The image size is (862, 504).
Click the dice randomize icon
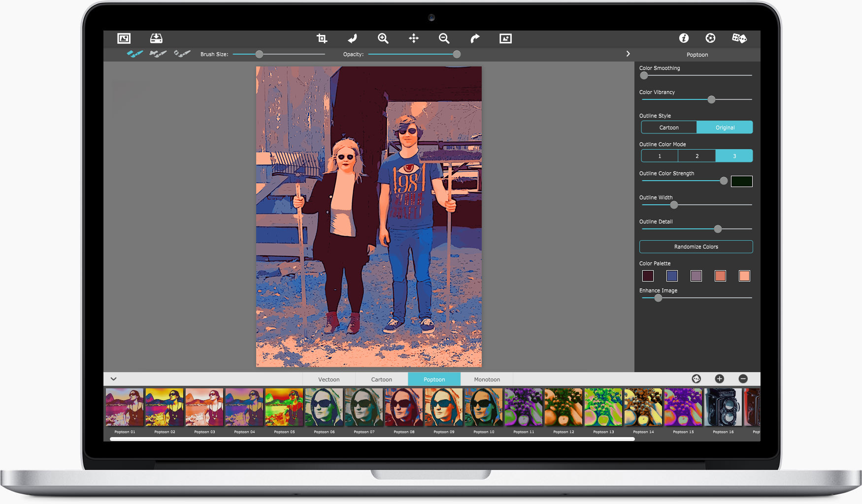tap(739, 38)
